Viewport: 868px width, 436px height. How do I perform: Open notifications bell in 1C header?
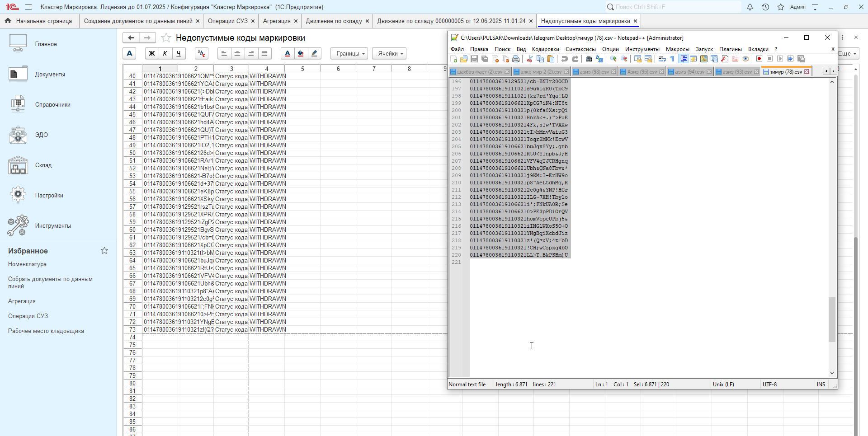pyautogui.click(x=750, y=7)
